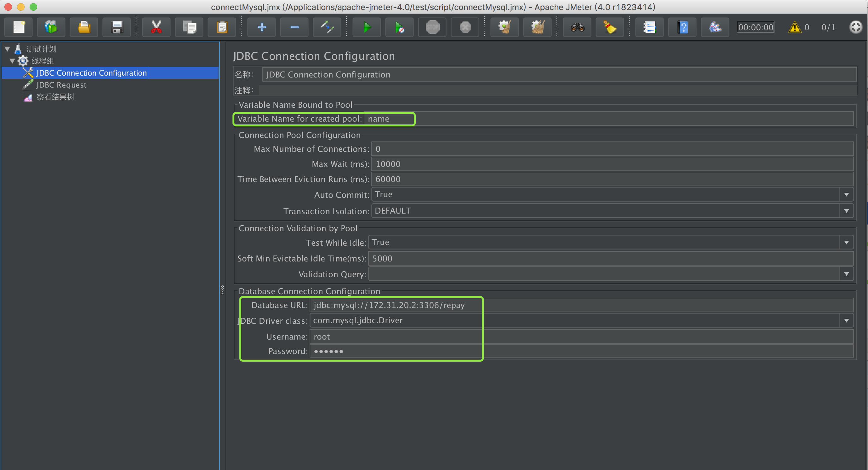Image resolution: width=868 pixels, height=470 pixels.
Task: Click the 注释 comments field
Action: (x=558, y=90)
